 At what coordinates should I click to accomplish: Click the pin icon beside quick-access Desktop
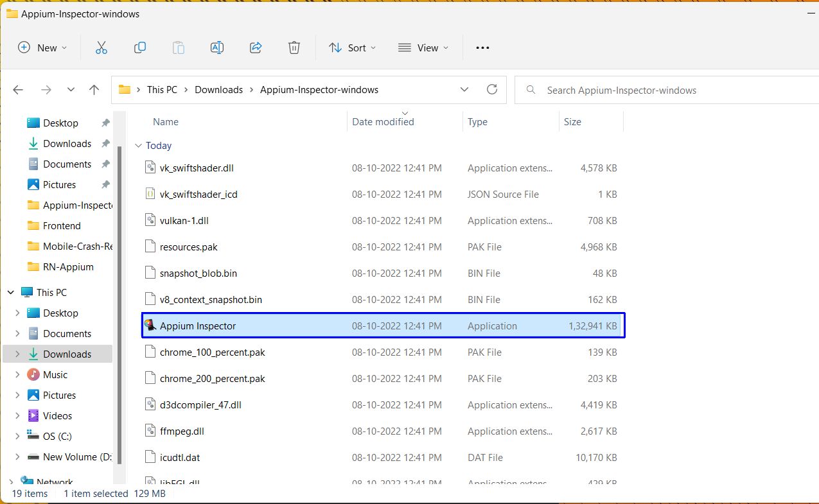(x=106, y=123)
